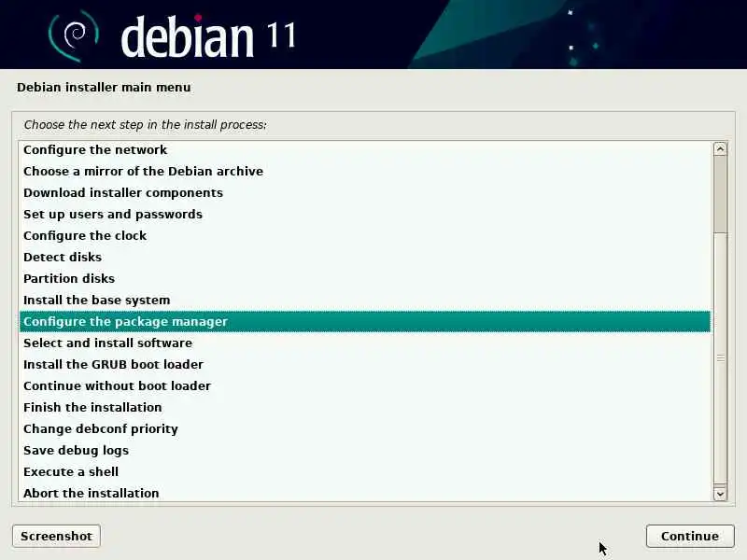This screenshot has height=560, width=747.
Task: Select 'Configure the clock' entry
Action: tap(365, 236)
